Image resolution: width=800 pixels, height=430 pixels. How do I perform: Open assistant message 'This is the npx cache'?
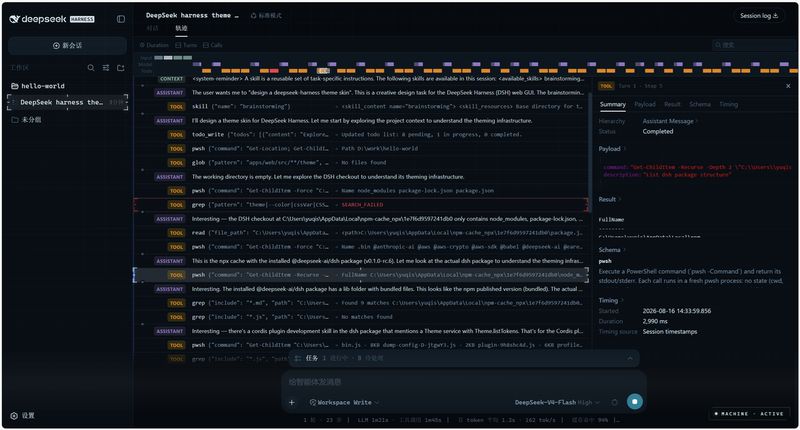[361, 261]
